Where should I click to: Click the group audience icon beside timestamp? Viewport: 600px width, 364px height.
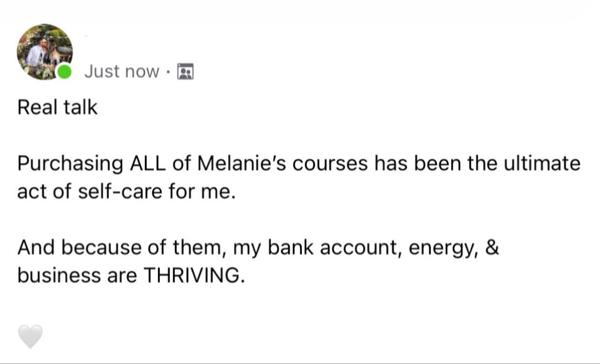pyautogui.click(x=186, y=71)
